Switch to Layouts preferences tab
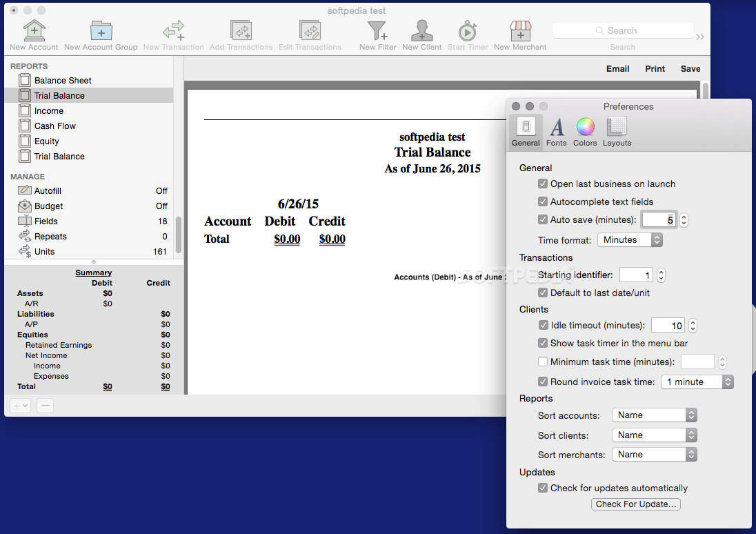Screen dimensions: 756x534 tap(617, 131)
